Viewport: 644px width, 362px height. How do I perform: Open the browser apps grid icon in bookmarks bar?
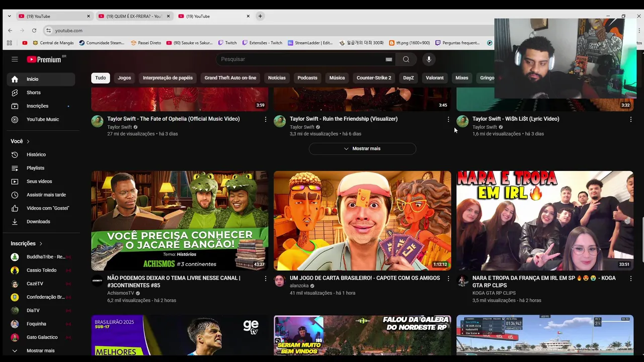tap(10, 43)
